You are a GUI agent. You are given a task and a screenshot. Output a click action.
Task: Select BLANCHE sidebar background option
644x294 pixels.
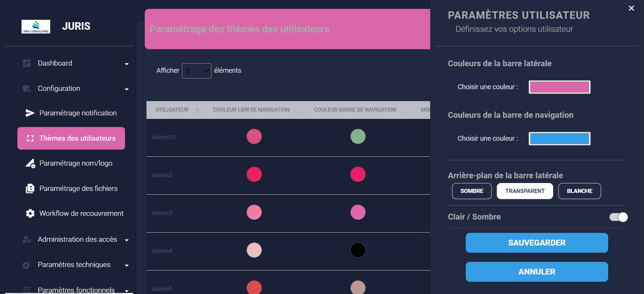point(579,191)
